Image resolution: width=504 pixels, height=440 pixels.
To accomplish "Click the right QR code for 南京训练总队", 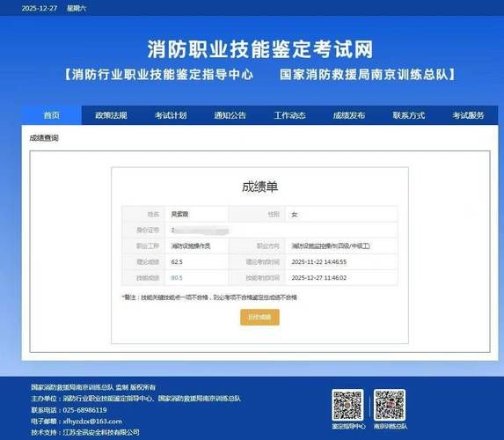I will coord(390,405).
